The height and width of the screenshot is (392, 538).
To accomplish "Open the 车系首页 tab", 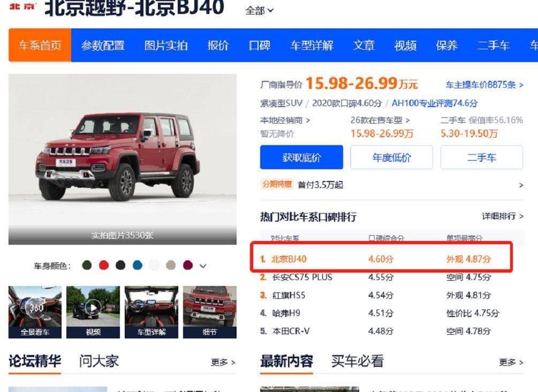I will point(40,46).
